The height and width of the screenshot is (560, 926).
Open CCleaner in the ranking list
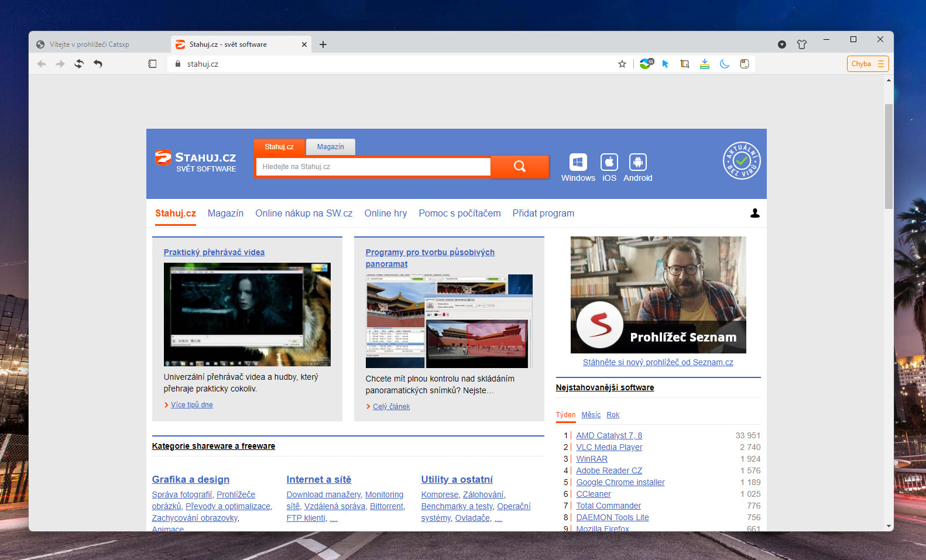pyautogui.click(x=594, y=494)
